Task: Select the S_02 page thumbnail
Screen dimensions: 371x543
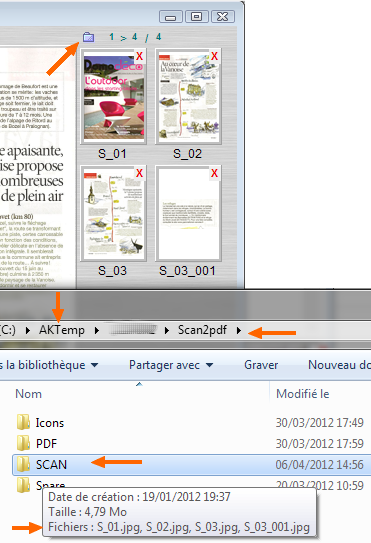Action: (x=188, y=96)
